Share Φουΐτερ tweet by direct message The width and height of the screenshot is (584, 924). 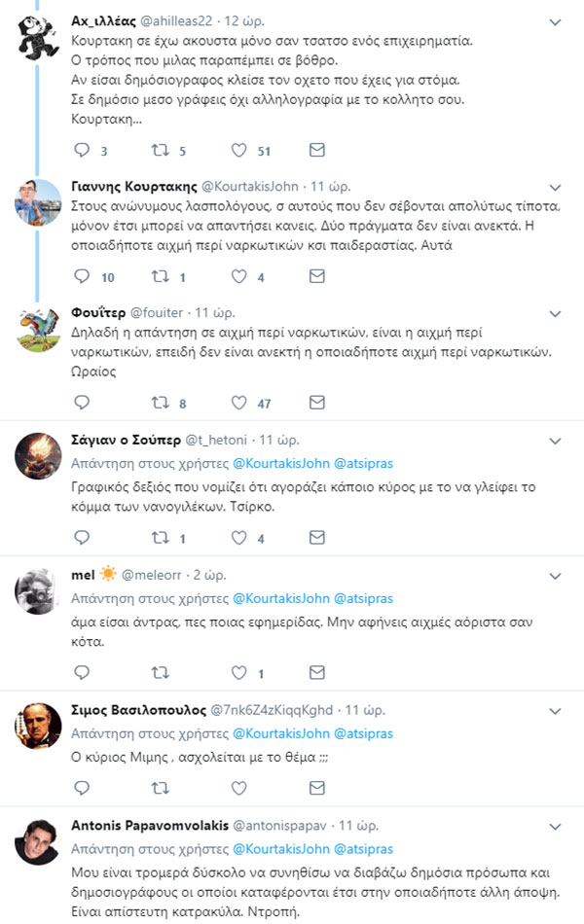tap(316, 403)
